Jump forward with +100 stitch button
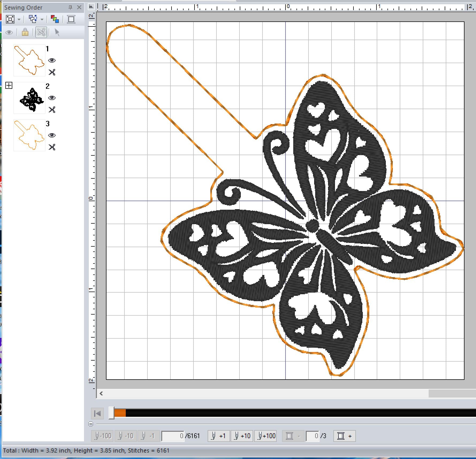 click(x=265, y=436)
